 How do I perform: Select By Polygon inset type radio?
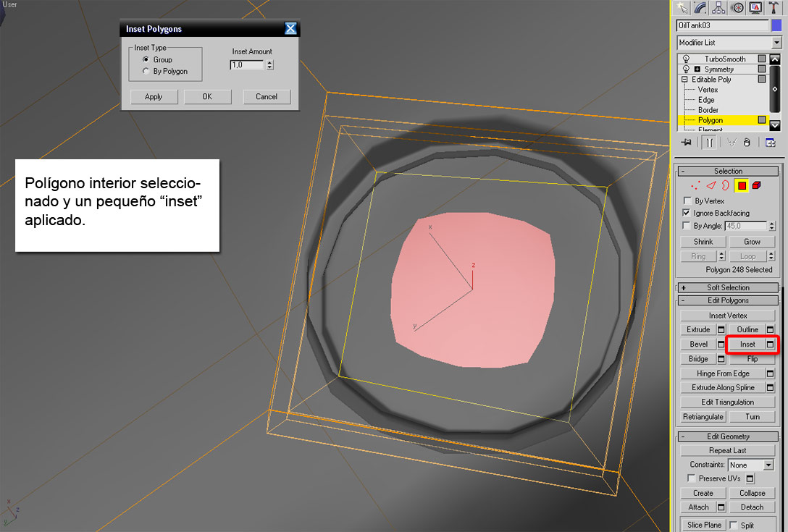pos(146,72)
